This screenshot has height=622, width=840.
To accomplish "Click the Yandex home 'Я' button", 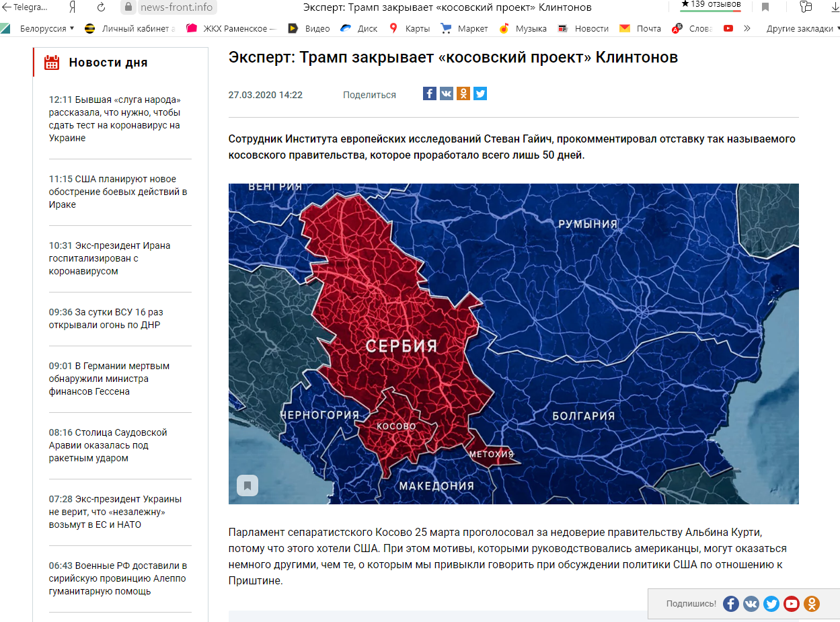I will pyautogui.click(x=72, y=7).
